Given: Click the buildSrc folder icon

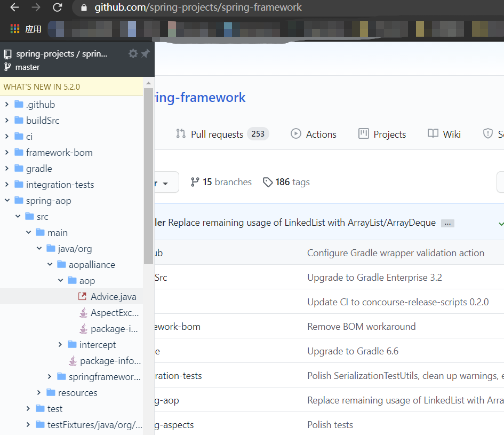Looking at the screenshot, I should 19,120.
